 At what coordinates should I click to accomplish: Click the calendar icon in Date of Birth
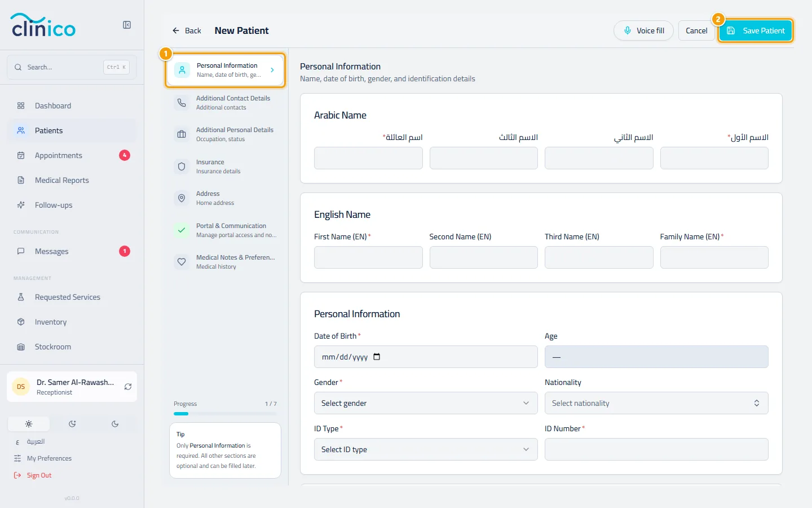pos(377,357)
